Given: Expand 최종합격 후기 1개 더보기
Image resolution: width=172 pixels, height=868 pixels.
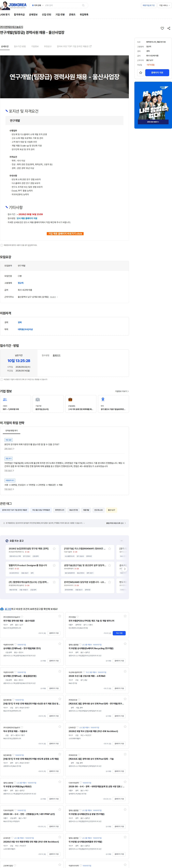Looking at the screenshot, I should coord(9,489).
